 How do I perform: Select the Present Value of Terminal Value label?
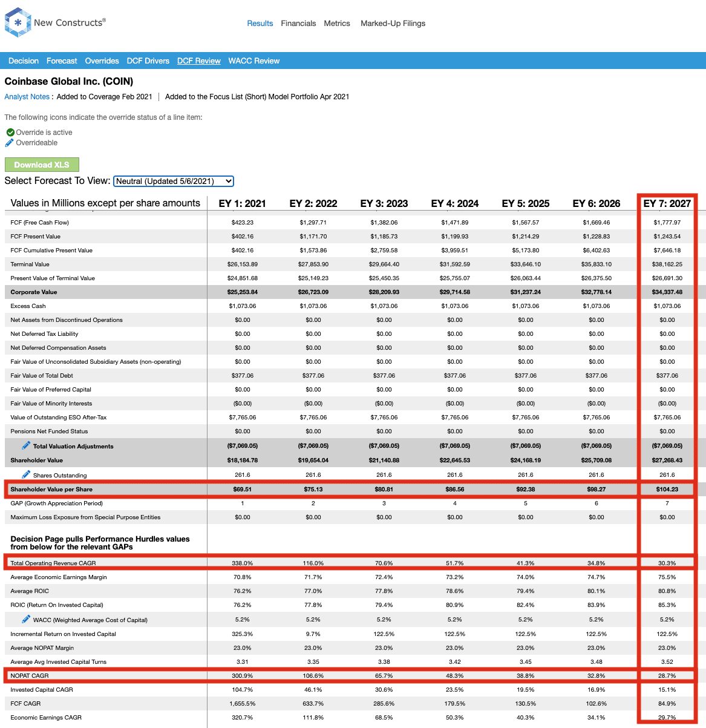(53, 278)
